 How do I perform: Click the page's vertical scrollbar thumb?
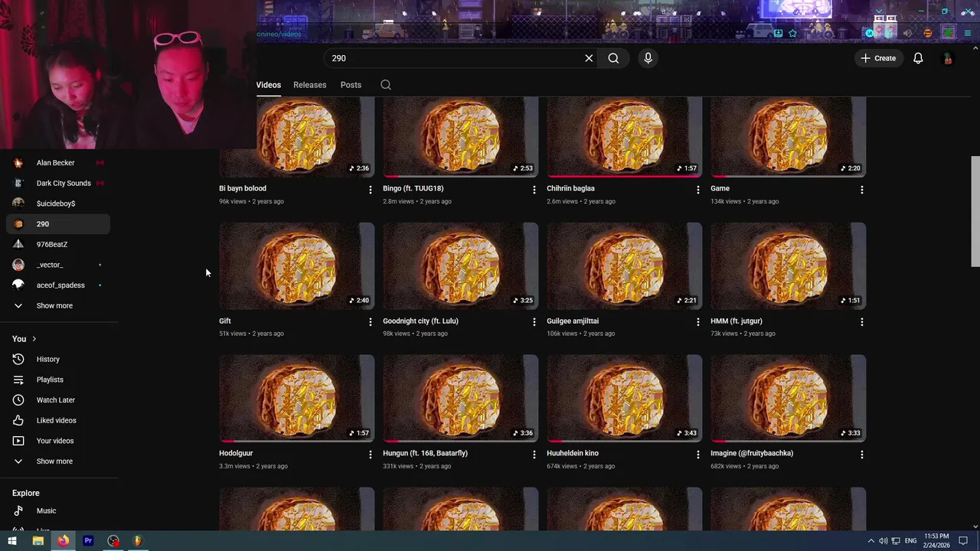pyautogui.click(x=975, y=211)
